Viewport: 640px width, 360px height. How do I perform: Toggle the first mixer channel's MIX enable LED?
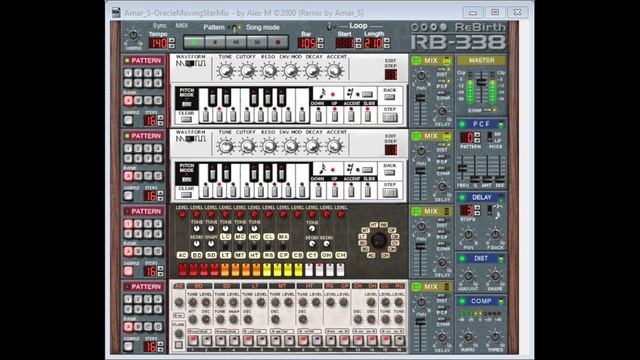click(x=416, y=61)
